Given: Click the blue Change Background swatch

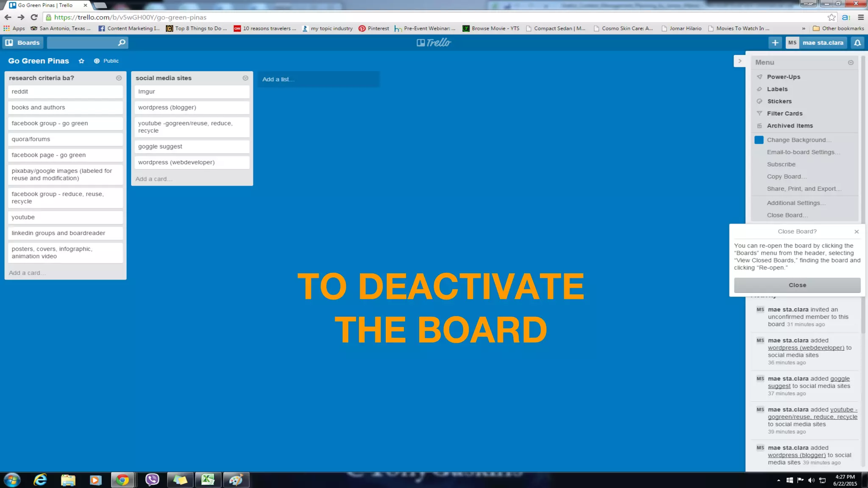Looking at the screenshot, I should tap(759, 140).
